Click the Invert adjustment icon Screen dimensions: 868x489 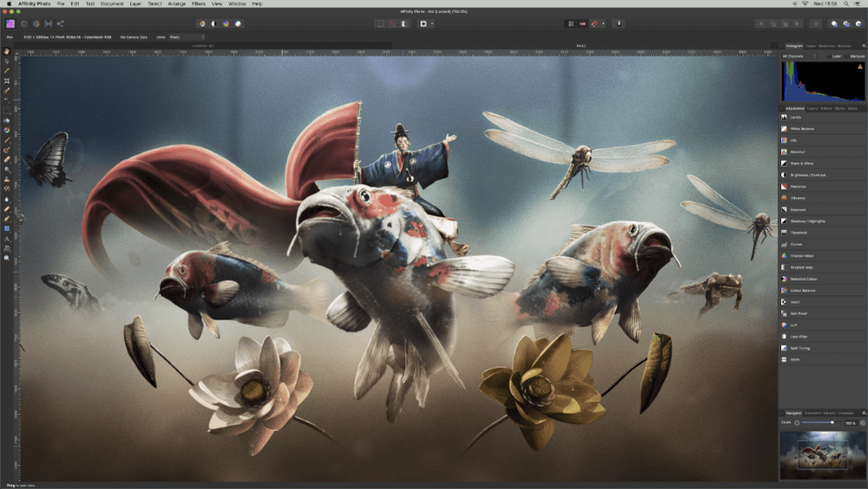pyautogui.click(x=784, y=301)
